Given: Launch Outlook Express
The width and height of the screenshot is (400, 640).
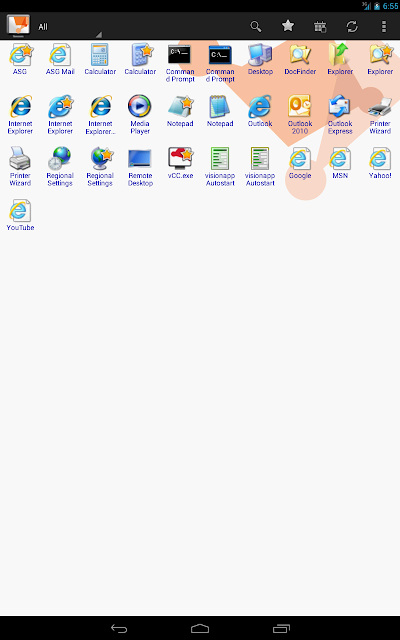Looking at the screenshot, I should pos(340,115).
